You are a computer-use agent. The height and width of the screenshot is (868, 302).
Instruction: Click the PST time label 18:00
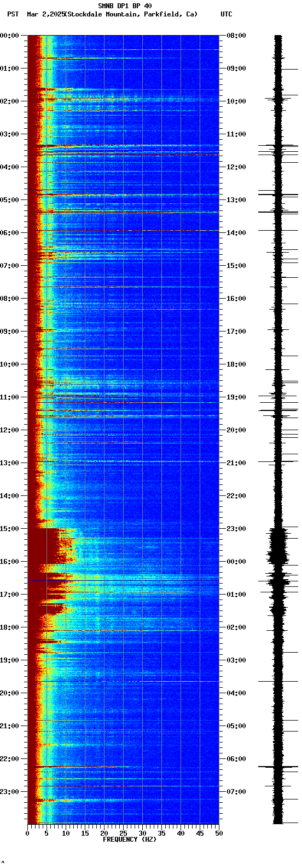[9, 627]
